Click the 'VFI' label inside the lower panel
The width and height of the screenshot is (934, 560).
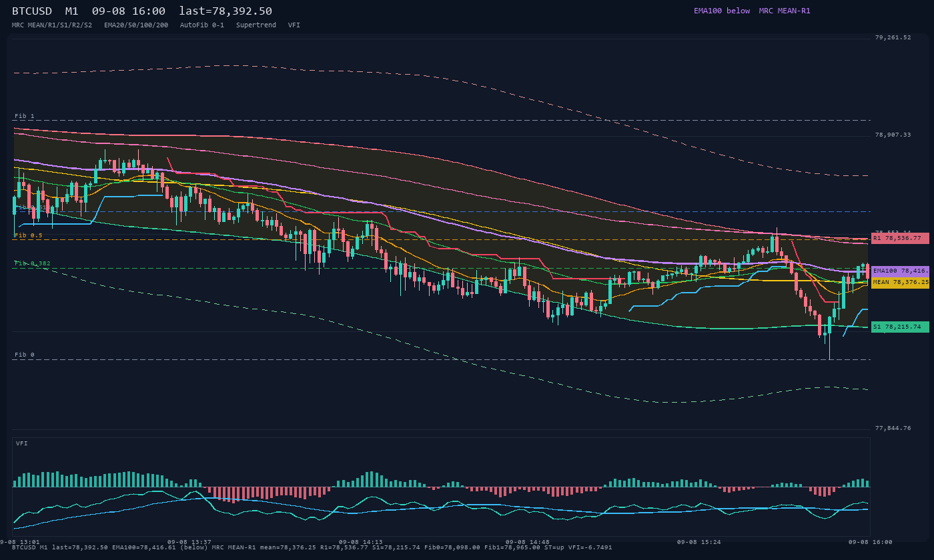coord(22,443)
